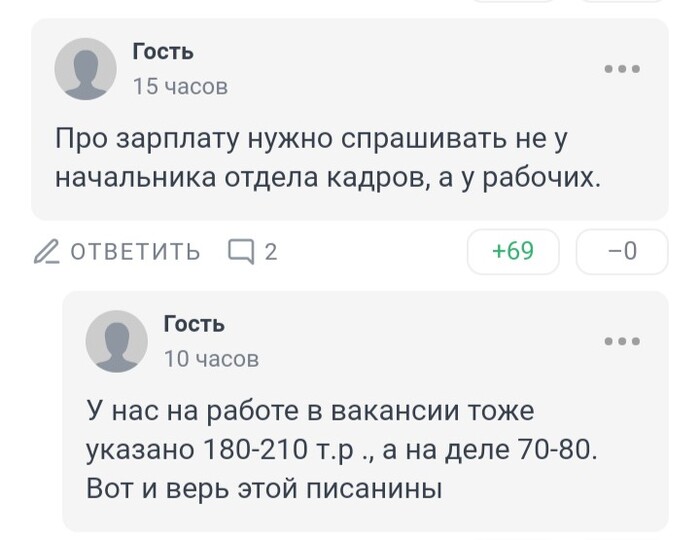This screenshot has height=540, width=700.
Task: Click the reply count number 2
Action: tap(270, 252)
